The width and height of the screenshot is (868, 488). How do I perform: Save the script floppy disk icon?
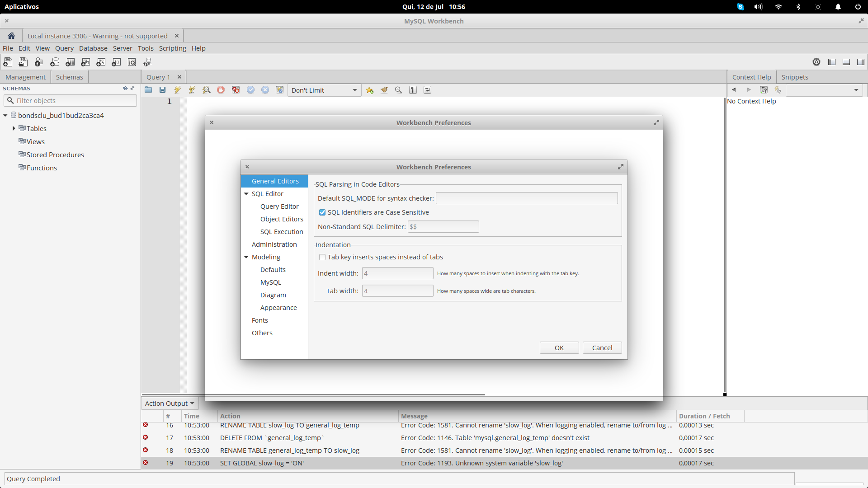tap(162, 90)
